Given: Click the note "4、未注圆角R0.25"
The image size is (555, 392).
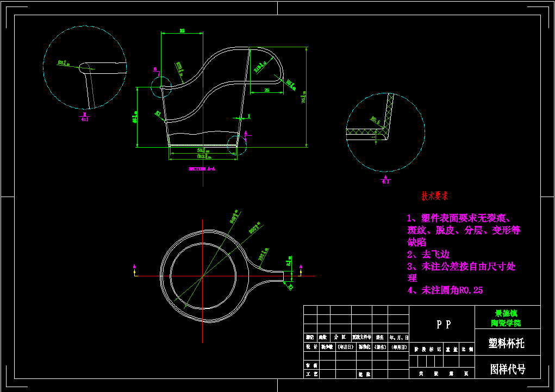Looking at the screenshot, I should (x=445, y=290).
